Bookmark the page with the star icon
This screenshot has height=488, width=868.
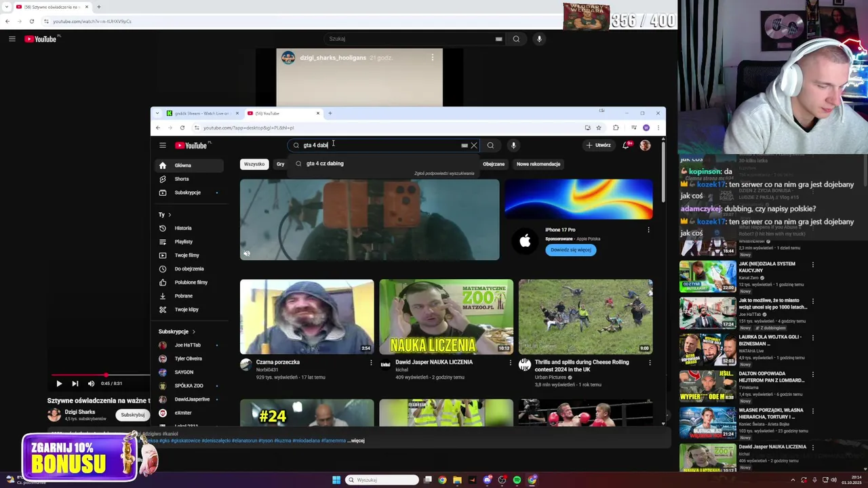point(598,127)
